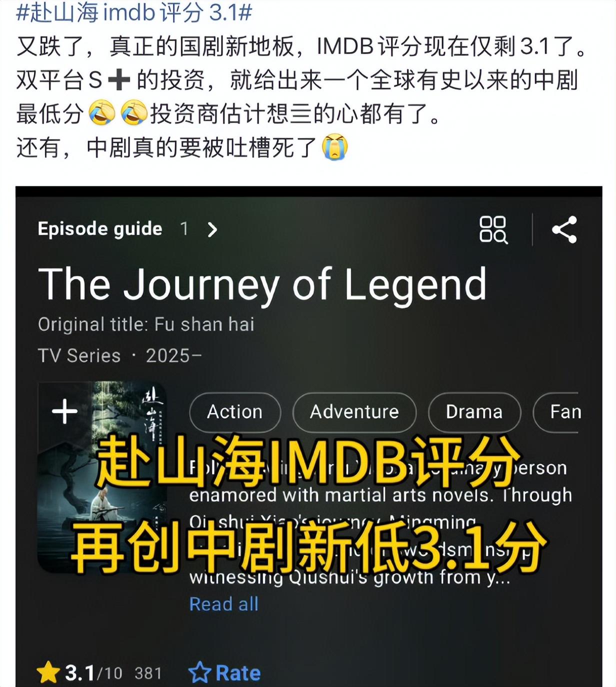Image resolution: width=616 pixels, height=687 pixels.
Task: Tap the share icon
Action: point(564,229)
